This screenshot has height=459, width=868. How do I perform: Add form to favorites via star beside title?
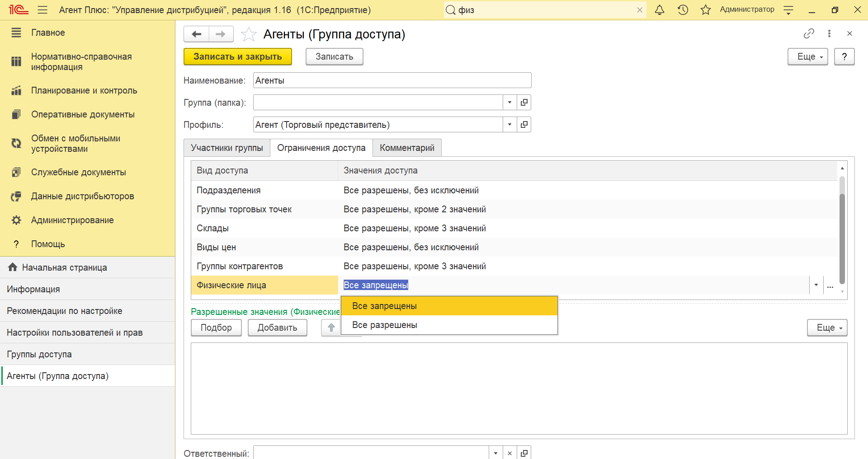pos(249,34)
